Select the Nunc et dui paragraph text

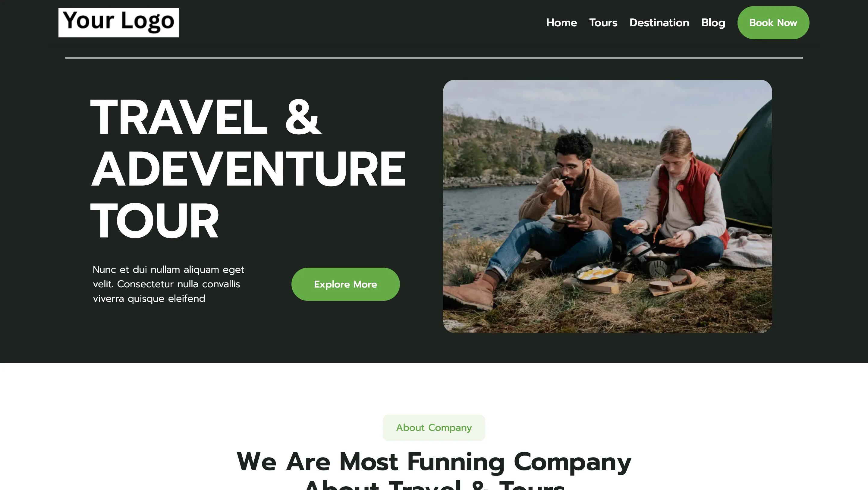(x=168, y=284)
